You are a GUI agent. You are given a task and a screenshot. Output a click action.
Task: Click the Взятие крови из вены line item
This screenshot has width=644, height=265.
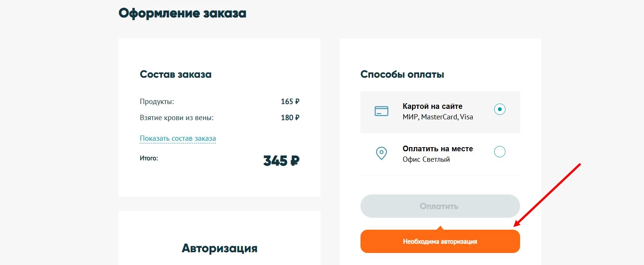pyautogui.click(x=176, y=117)
